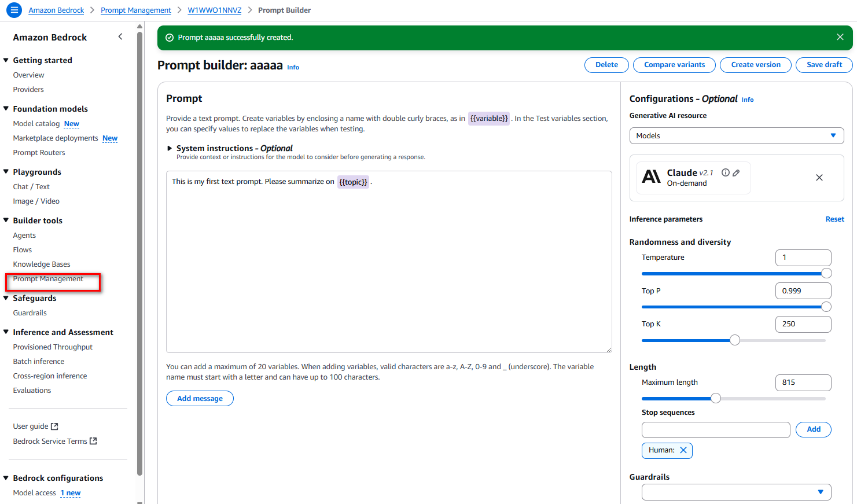Click the Stop sequences input field
Viewport: 857px width, 504px height.
(x=716, y=430)
